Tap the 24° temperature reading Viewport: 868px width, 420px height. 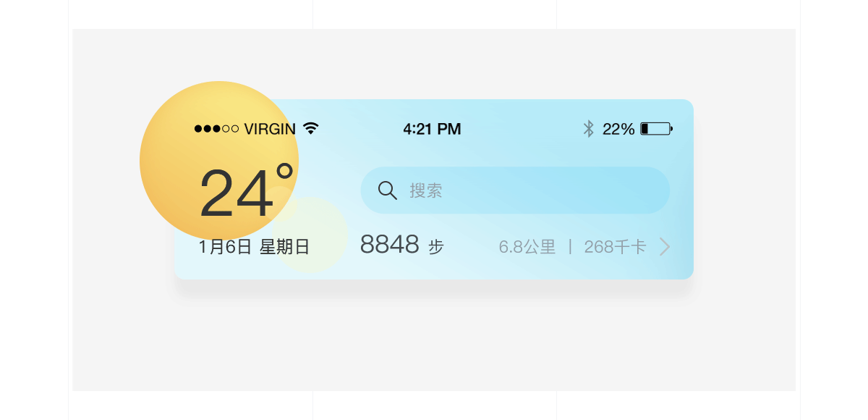tap(246, 193)
